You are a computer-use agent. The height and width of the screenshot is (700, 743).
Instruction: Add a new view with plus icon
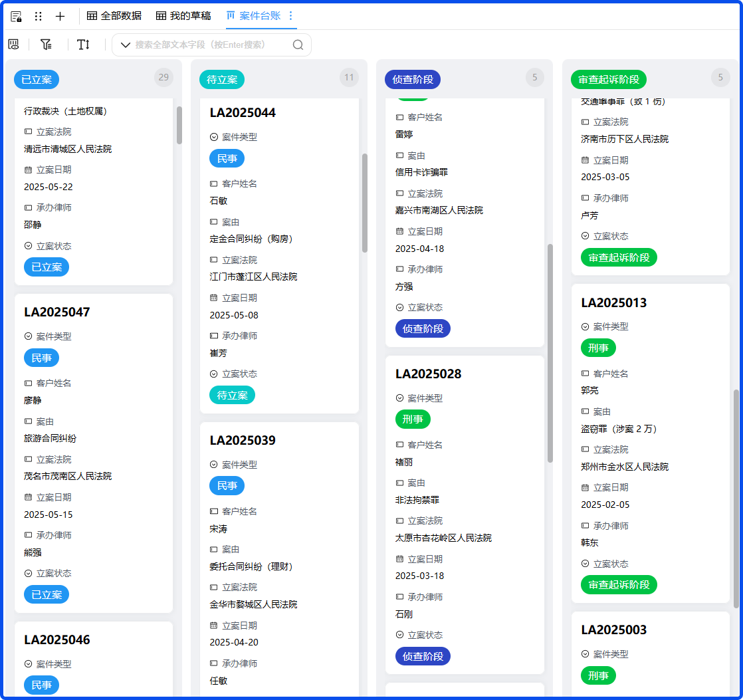(x=60, y=16)
